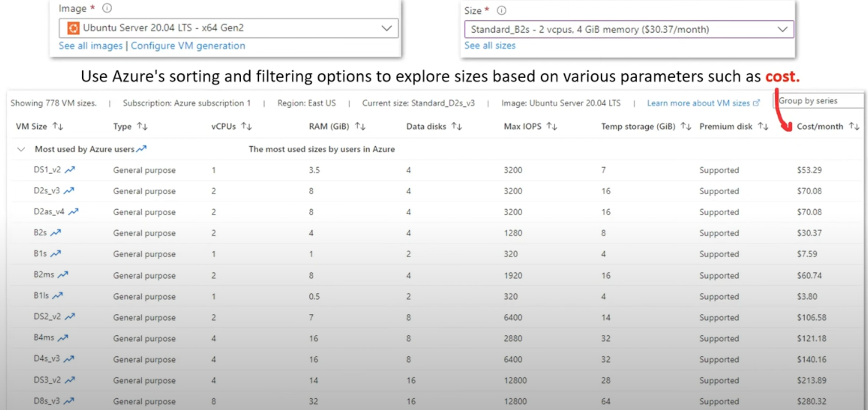The image size is (868, 410).
Task: Sort by Data disks column arrows
Action: pyautogui.click(x=456, y=126)
